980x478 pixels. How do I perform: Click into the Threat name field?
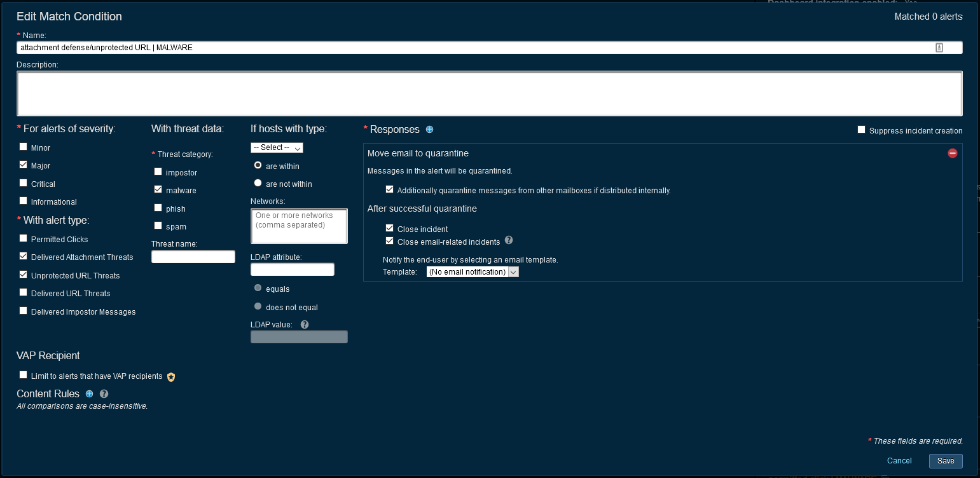click(193, 257)
